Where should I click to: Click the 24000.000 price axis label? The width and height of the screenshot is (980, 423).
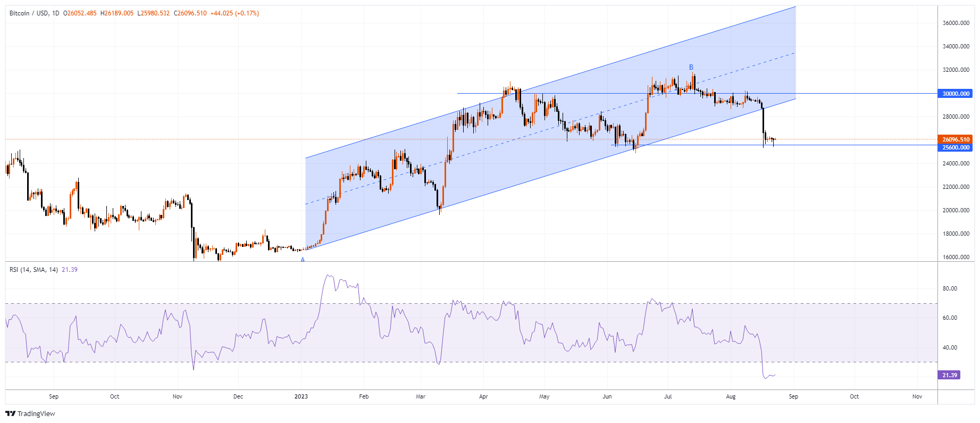click(x=956, y=163)
